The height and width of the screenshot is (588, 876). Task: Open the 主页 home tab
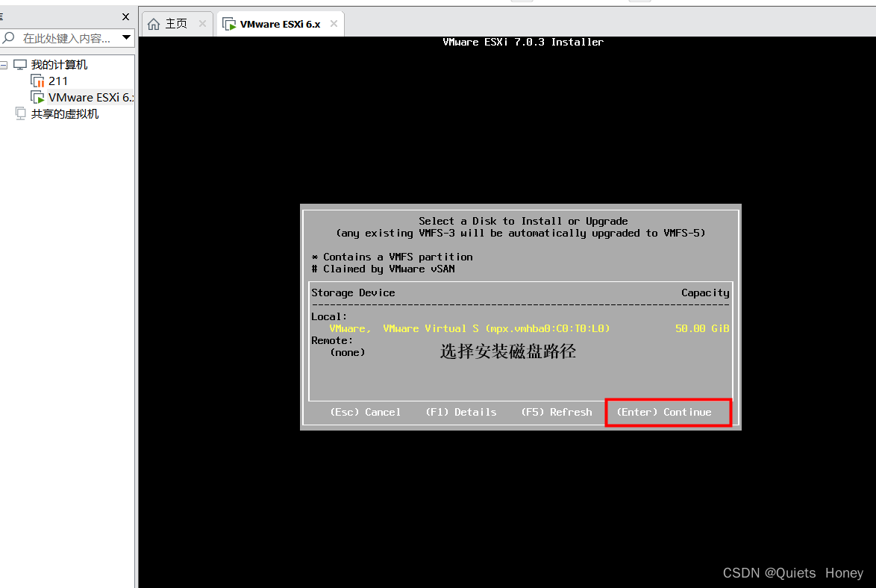[177, 23]
